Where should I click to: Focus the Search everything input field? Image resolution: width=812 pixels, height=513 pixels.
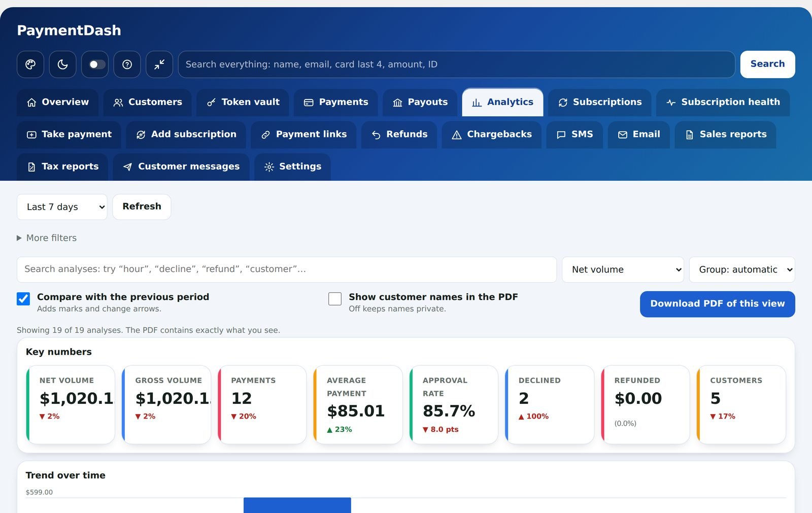456,64
